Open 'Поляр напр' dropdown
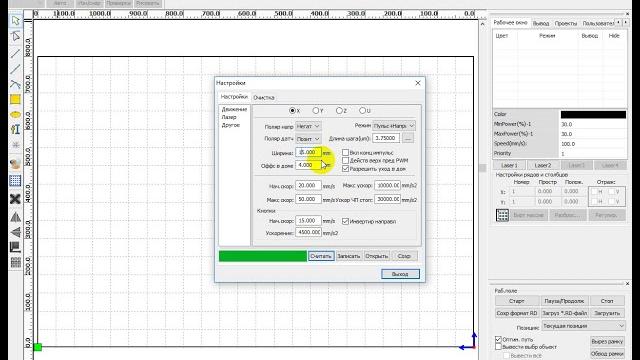Viewport: 640px width, 360px height. pyautogui.click(x=308, y=127)
